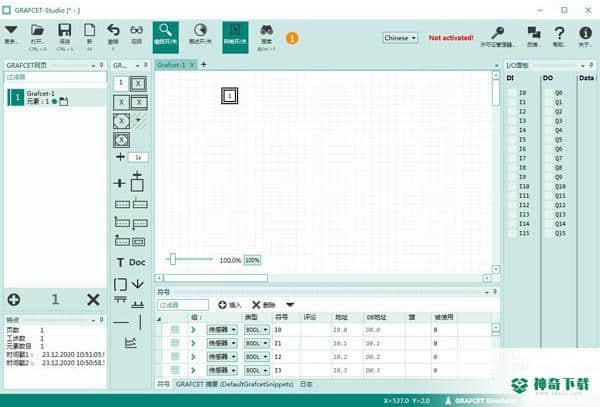Screen dimensions: 600x407
Task: Select the T text tool
Action: click(x=120, y=262)
